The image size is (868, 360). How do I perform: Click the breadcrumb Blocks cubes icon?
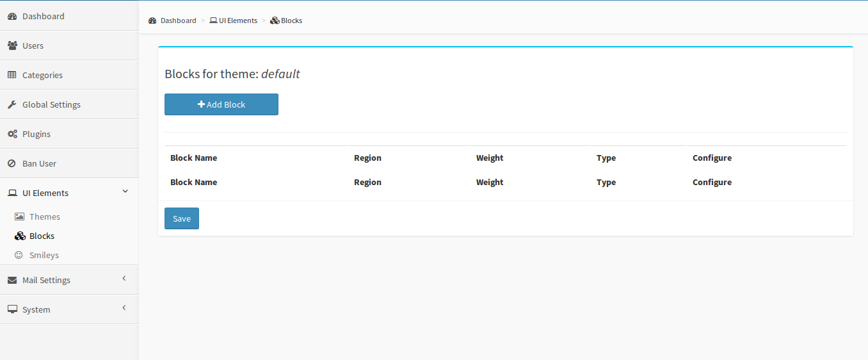(275, 20)
